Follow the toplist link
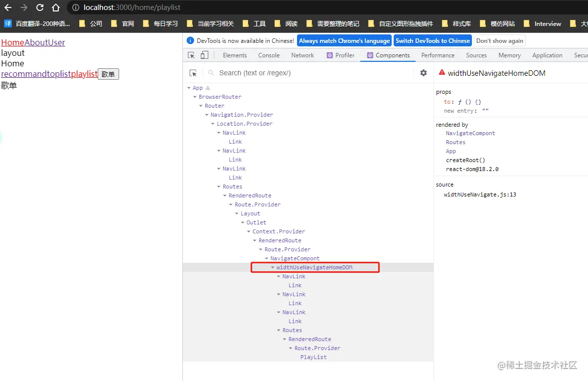 [x=59, y=74]
